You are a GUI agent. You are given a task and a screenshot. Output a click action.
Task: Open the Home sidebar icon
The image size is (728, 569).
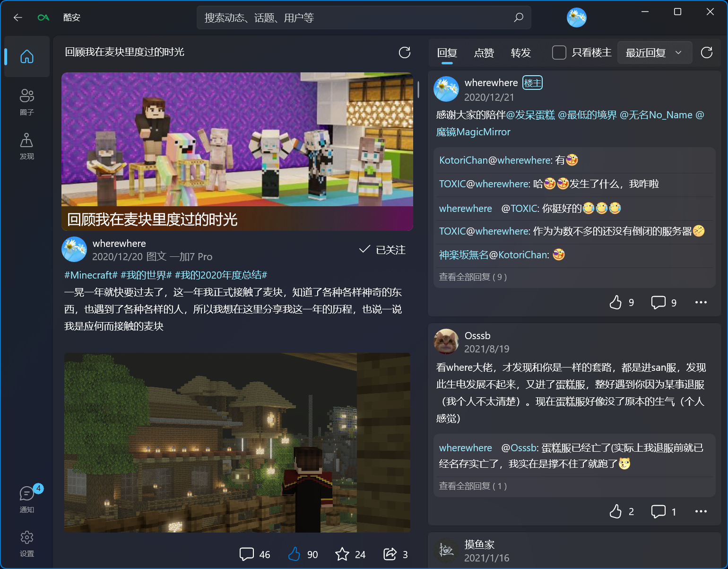pos(27,57)
